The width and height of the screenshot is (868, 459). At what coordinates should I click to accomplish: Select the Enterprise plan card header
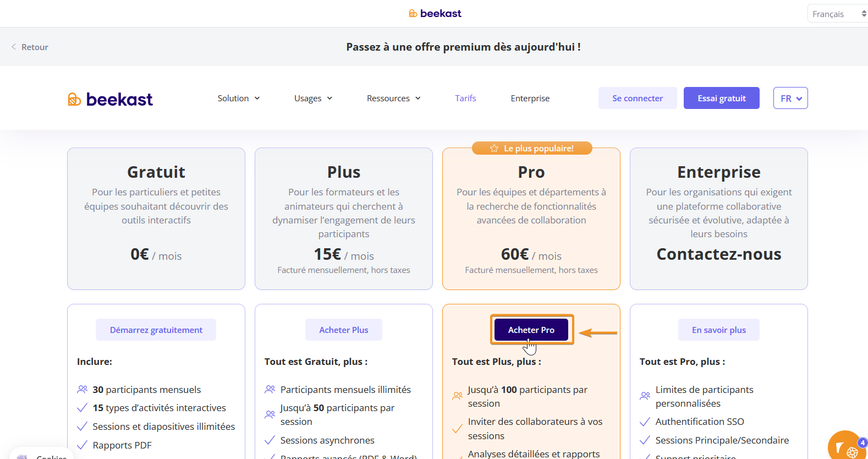718,172
